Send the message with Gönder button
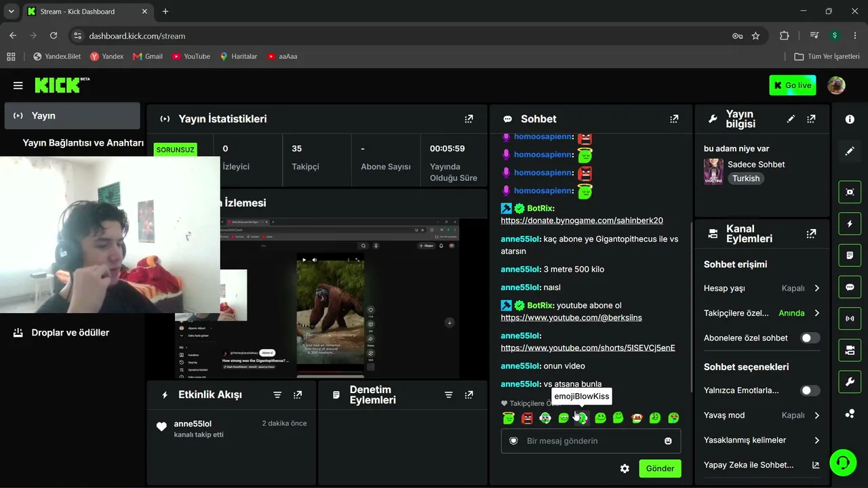Screen dimensions: 868x488 pyautogui.click(x=660, y=468)
